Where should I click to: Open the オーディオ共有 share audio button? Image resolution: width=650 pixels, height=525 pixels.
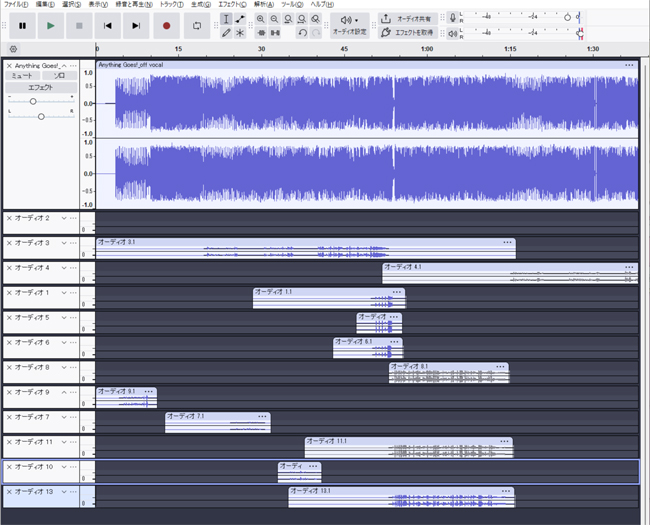coord(407,18)
